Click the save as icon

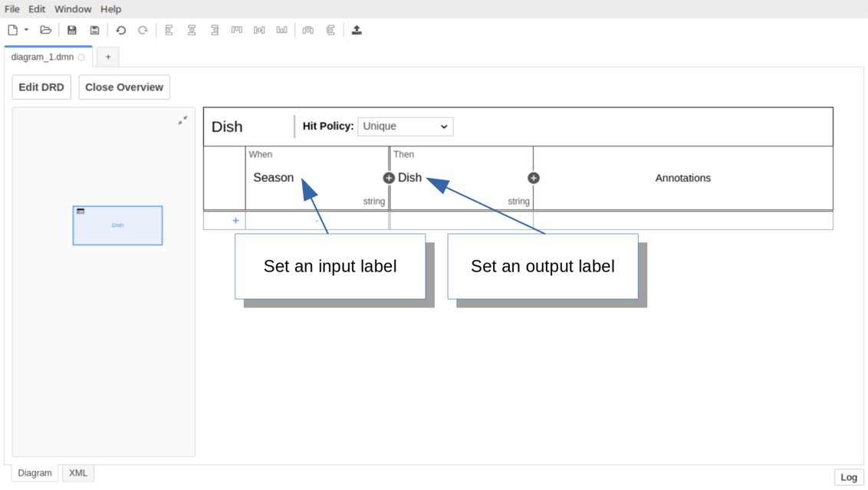[94, 30]
